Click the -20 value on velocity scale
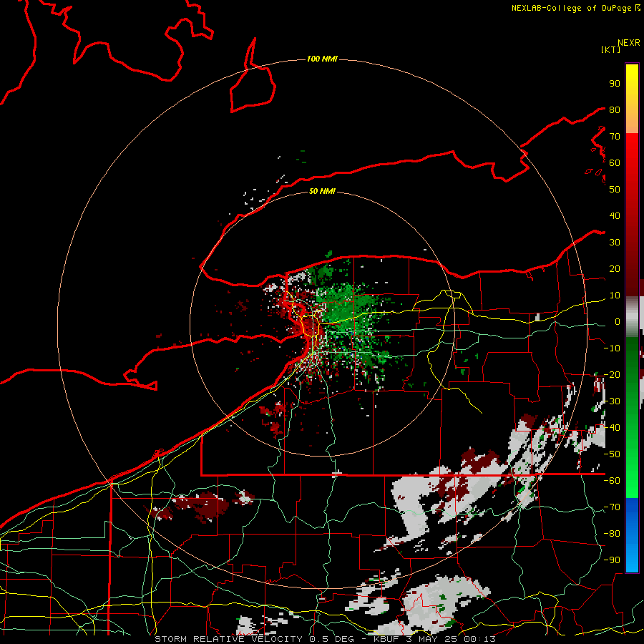Screen dimensions: 644x644 coord(612,374)
